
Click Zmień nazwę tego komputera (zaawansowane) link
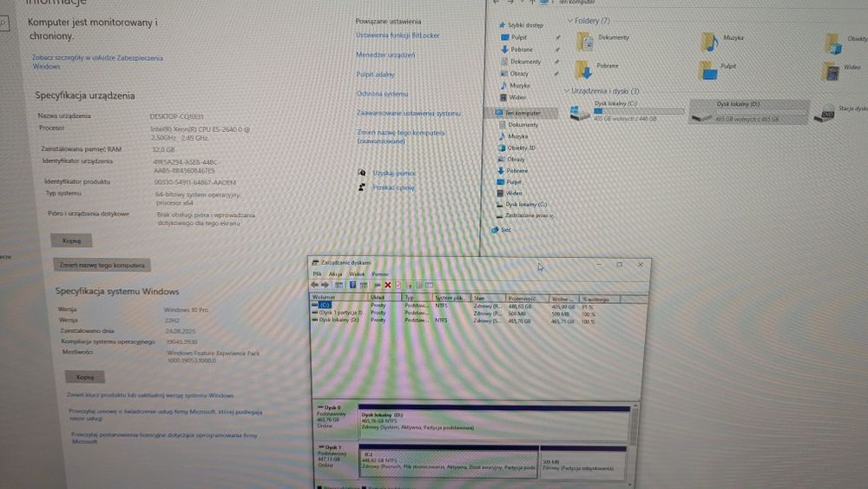(x=401, y=136)
